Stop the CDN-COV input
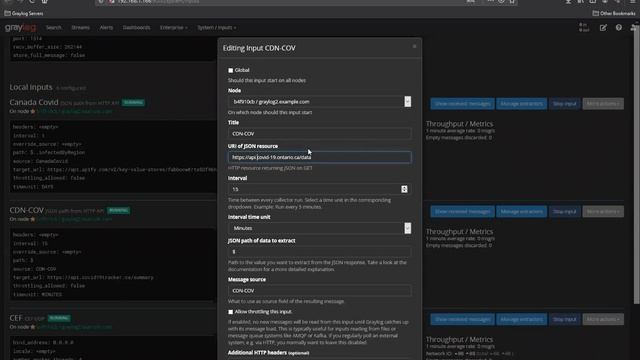The height and width of the screenshot is (360, 640). [564, 211]
